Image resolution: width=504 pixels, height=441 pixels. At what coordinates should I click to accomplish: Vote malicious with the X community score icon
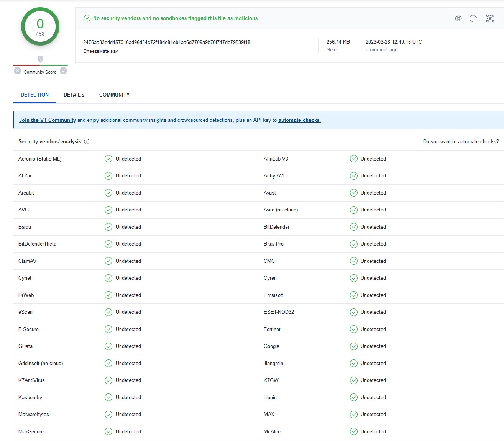(x=17, y=71)
